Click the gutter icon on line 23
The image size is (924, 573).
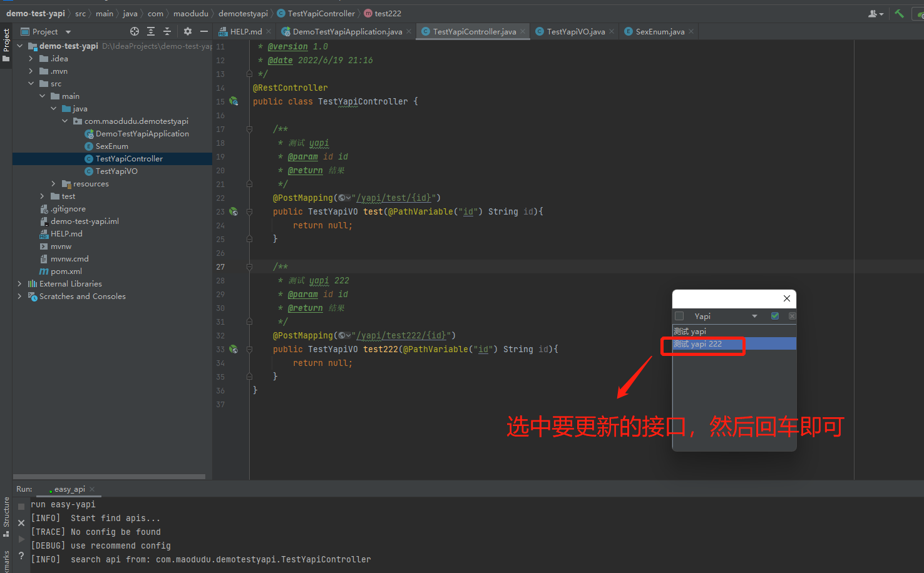click(x=234, y=211)
